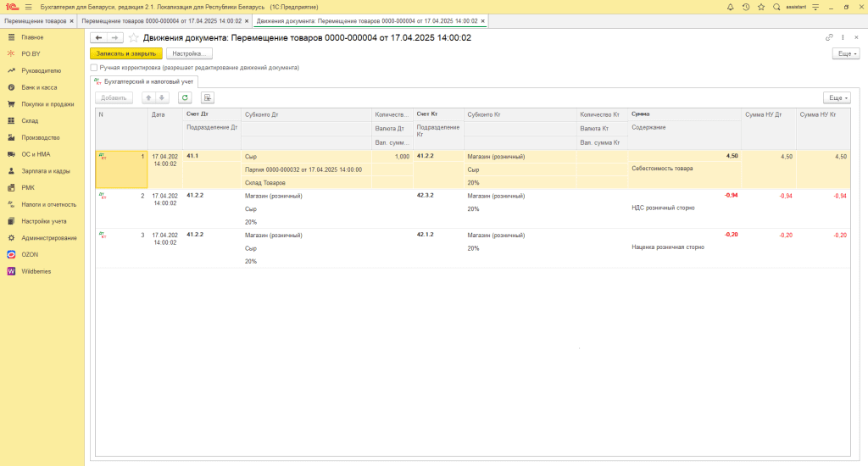Go back with the left arrow button
868x466 pixels.
[x=98, y=37]
